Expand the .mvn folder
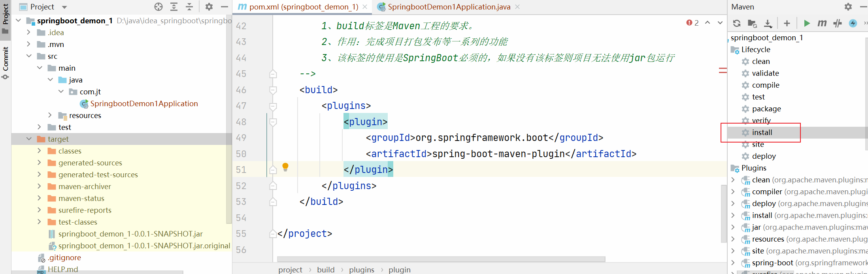The image size is (868, 274). [29, 44]
